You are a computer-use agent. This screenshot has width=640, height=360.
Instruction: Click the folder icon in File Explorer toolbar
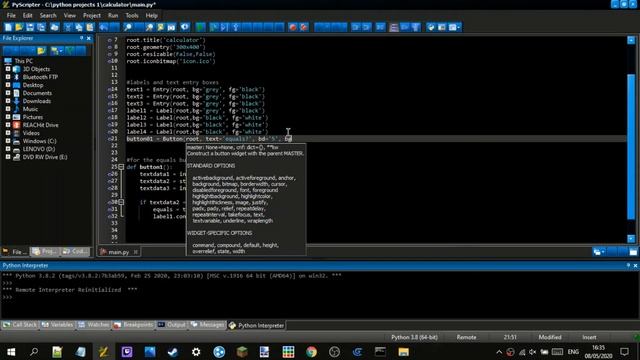click(x=41, y=51)
